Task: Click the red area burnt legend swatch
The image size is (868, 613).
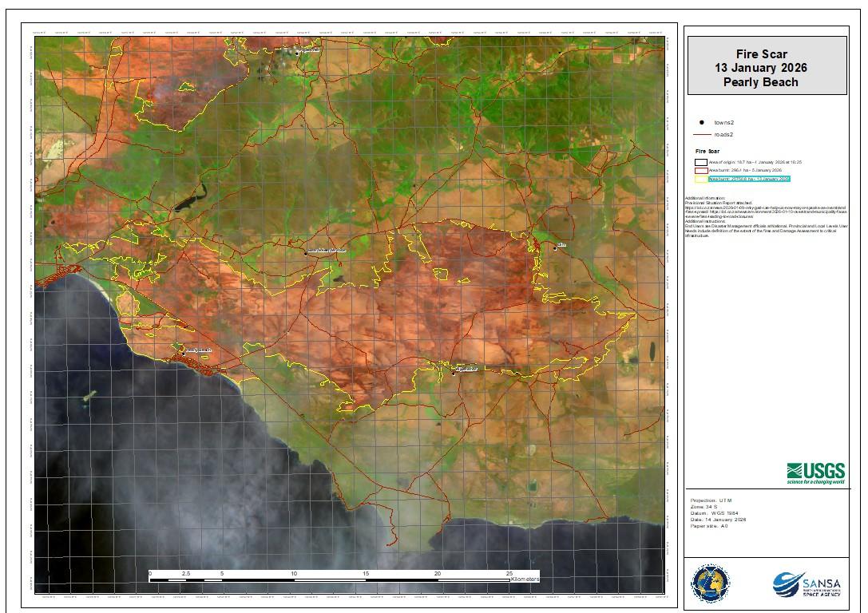Action: pyautogui.click(x=702, y=170)
